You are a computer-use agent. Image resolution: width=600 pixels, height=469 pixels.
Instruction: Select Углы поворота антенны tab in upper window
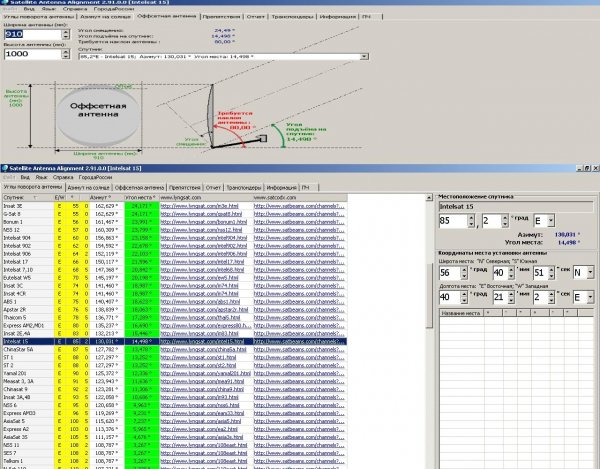click(x=38, y=17)
